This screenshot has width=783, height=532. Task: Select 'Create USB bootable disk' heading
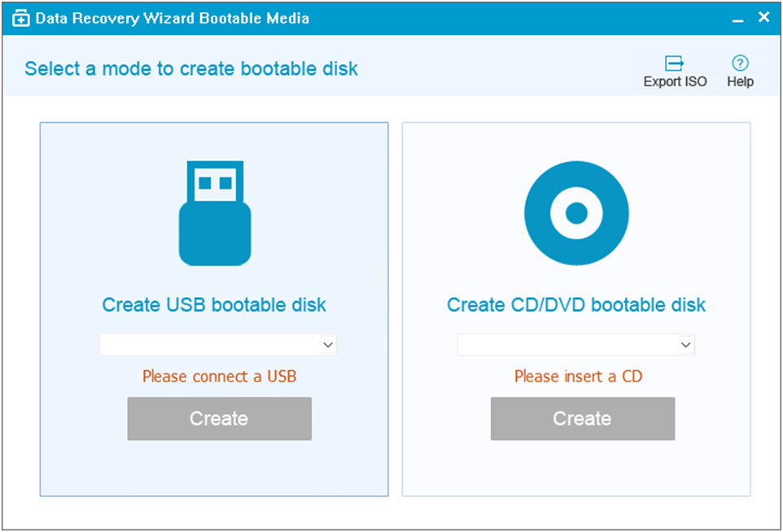click(x=214, y=304)
